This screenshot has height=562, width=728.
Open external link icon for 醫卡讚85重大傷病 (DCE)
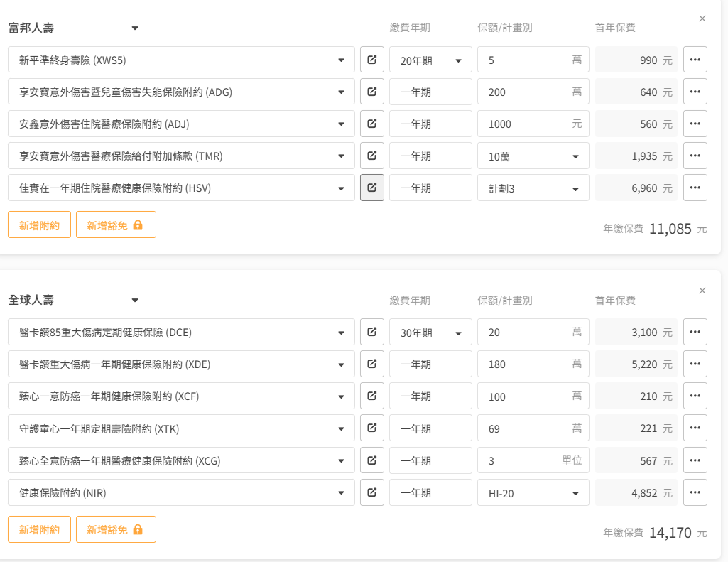click(x=371, y=332)
